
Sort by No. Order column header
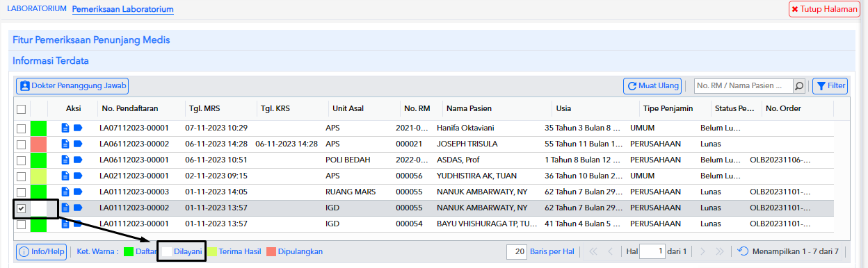coord(783,108)
